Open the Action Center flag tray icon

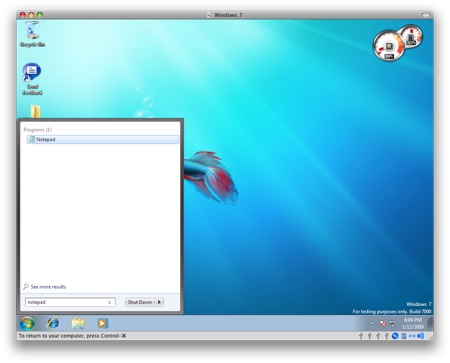[x=383, y=324]
